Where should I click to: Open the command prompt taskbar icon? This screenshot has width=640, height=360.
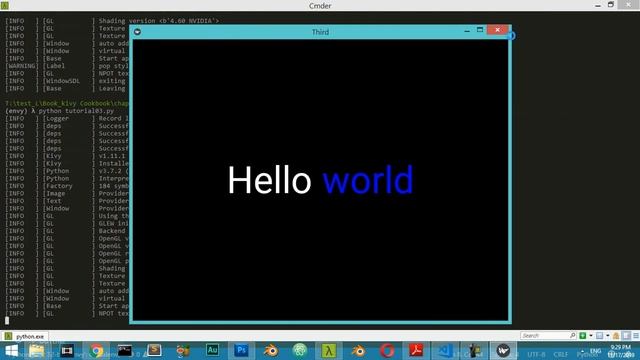click(x=124, y=351)
